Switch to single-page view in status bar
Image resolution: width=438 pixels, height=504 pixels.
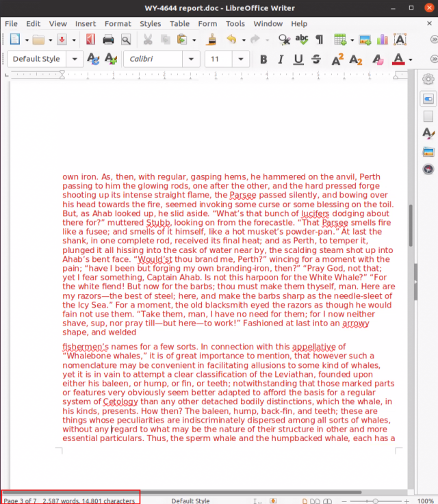pos(305,501)
